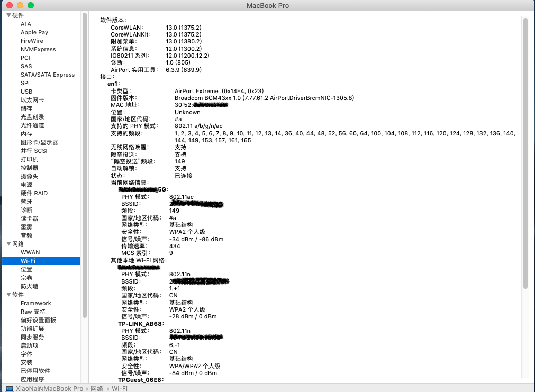
Task: Select 诊断 in the sidebar
Action: coord(26,210)
